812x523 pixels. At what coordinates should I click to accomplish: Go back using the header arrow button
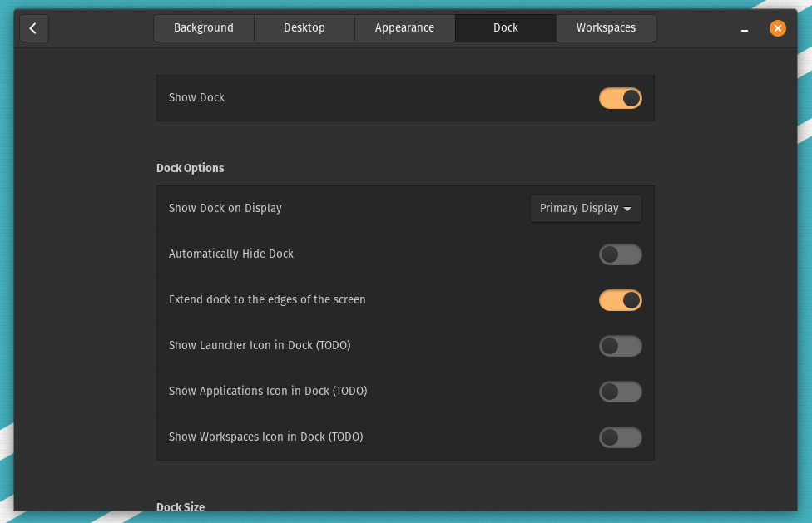coord(33,28)
